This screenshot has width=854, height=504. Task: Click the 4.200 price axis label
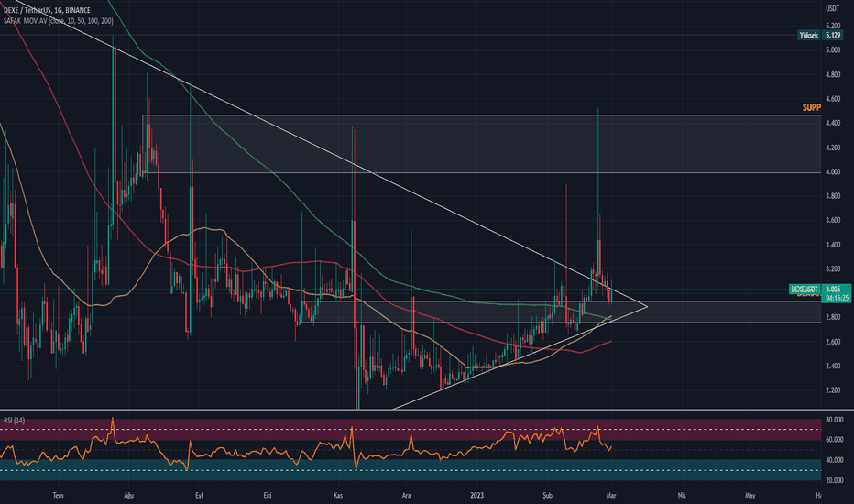(833, 148)
